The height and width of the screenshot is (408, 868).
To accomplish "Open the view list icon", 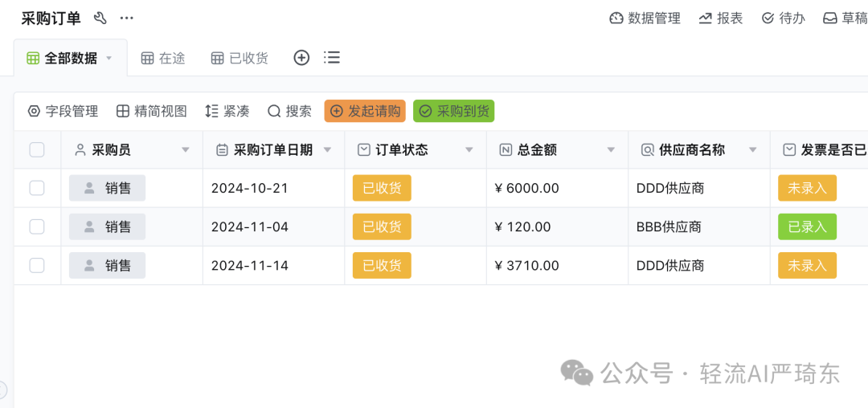I will (332, 58).
